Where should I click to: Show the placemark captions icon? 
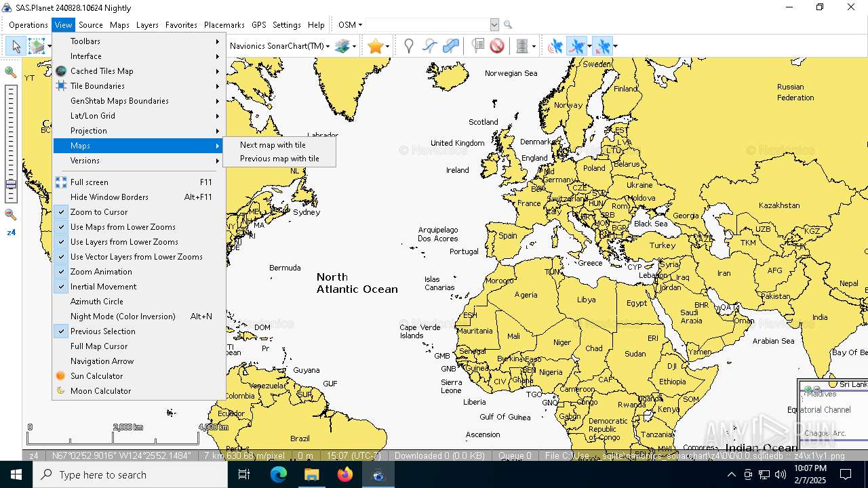click(x=477, y=46)
